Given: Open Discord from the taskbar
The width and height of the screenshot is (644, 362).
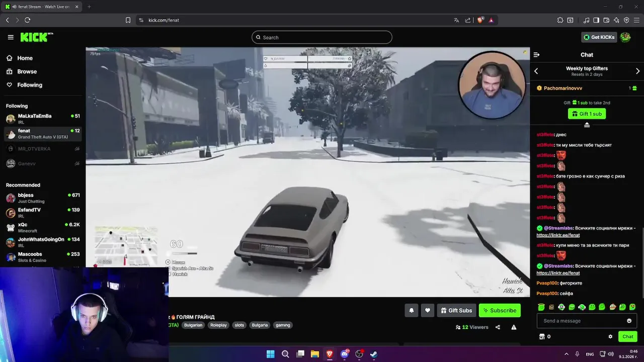Looking at the screenshot, I should [x=345, y=354].
